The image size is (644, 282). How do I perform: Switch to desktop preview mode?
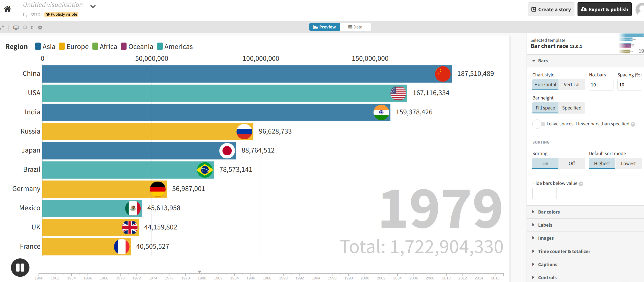(16, 27)
